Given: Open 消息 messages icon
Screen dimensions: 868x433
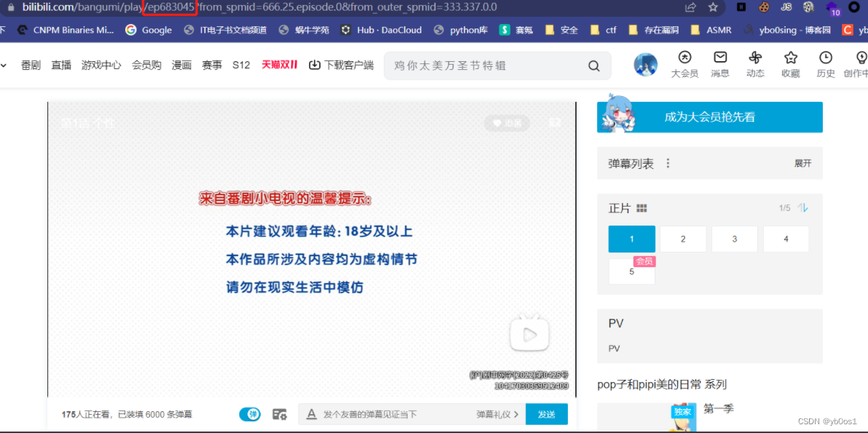Looking at the screenshot, I should click(720, 65).
